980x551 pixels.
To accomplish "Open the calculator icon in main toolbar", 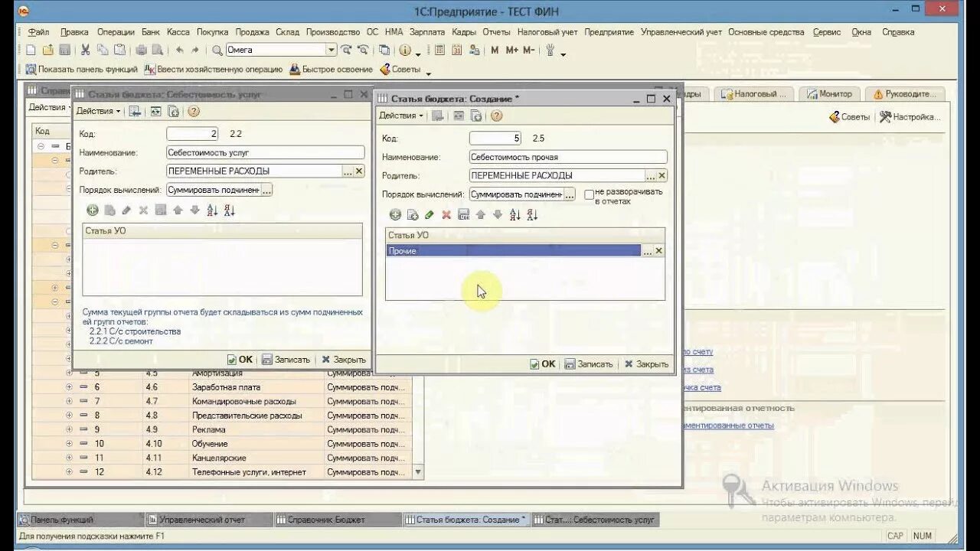I will click(440, 50).
